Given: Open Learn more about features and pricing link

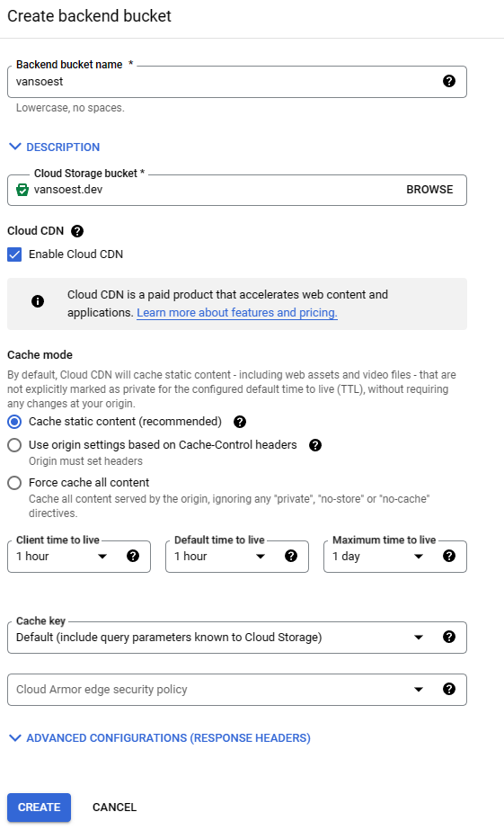Looking at the screenshot, I should 237,313.
